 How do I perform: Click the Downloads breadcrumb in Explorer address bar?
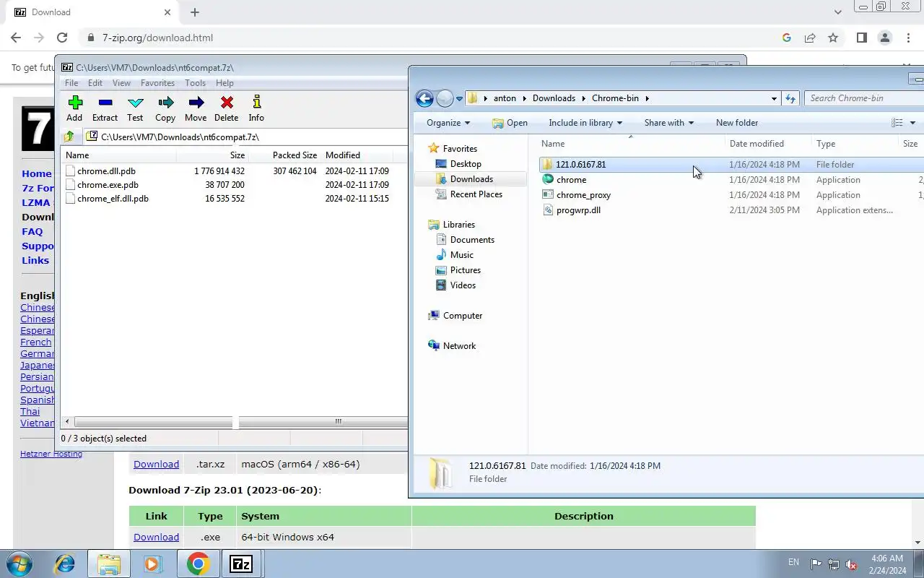coord(554,98)
